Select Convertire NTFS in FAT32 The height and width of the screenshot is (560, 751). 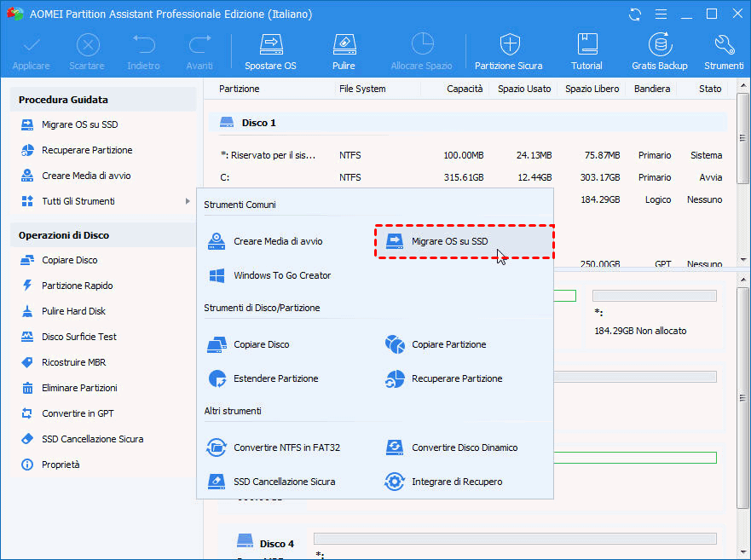[286, 447]
